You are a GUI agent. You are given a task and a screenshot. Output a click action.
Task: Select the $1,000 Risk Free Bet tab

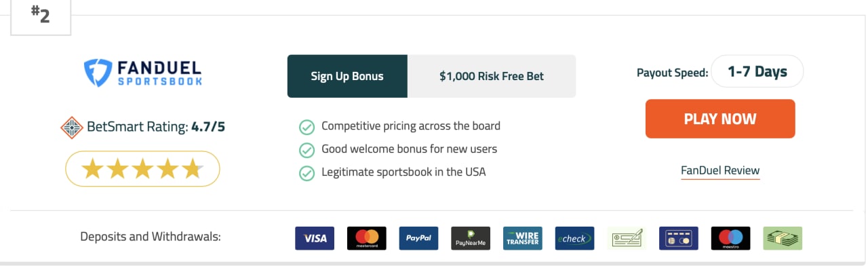[492, 76]
